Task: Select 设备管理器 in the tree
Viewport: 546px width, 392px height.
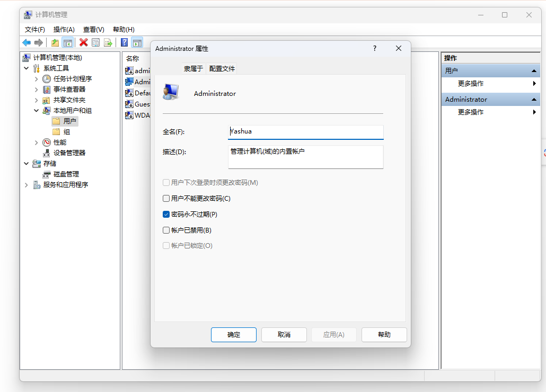Action: [69, 153]
